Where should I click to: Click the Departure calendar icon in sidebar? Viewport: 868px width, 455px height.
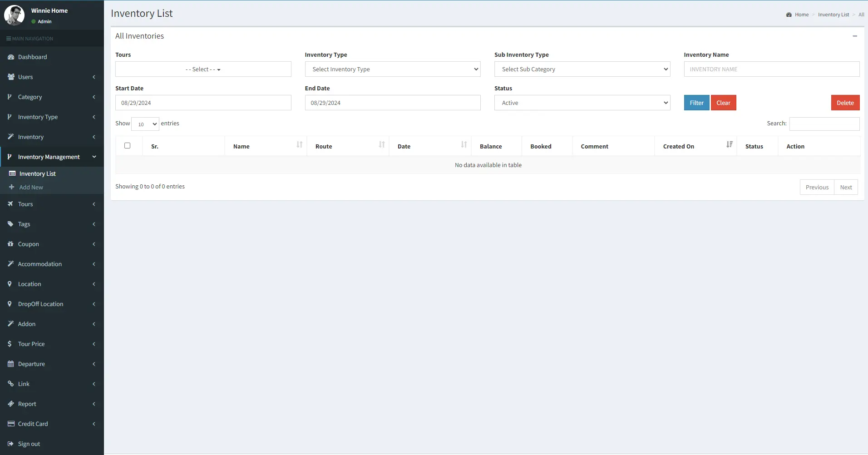pos(10,364)
